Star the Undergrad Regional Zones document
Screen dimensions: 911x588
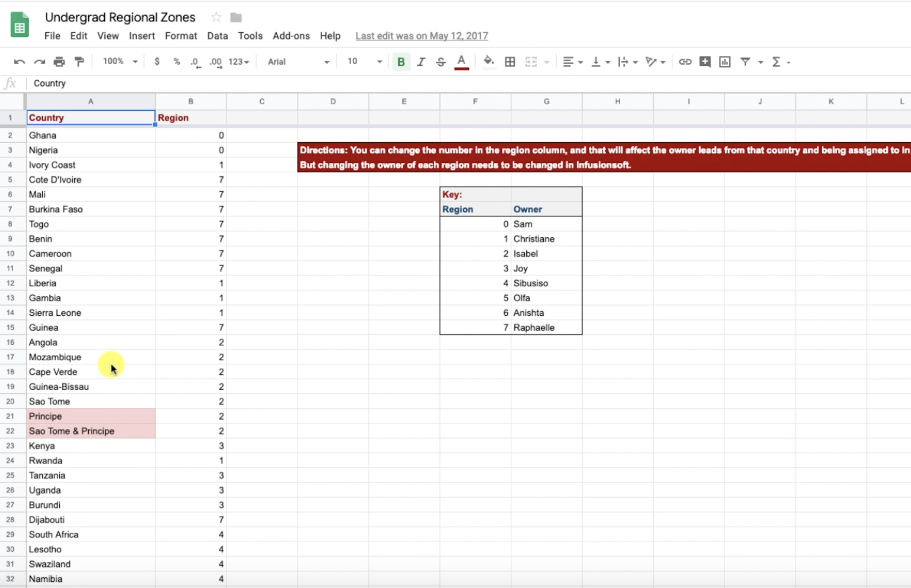tap(216, 17)
